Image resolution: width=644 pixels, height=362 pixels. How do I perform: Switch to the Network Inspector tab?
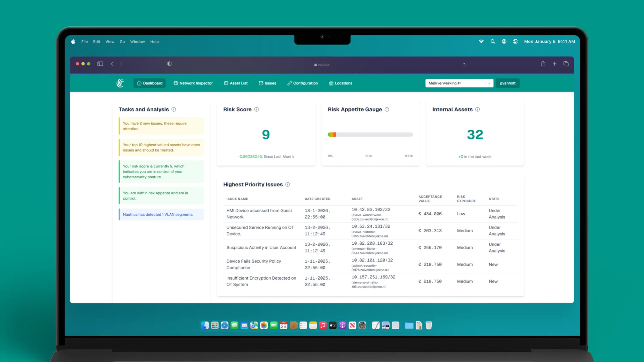(193, 83)
